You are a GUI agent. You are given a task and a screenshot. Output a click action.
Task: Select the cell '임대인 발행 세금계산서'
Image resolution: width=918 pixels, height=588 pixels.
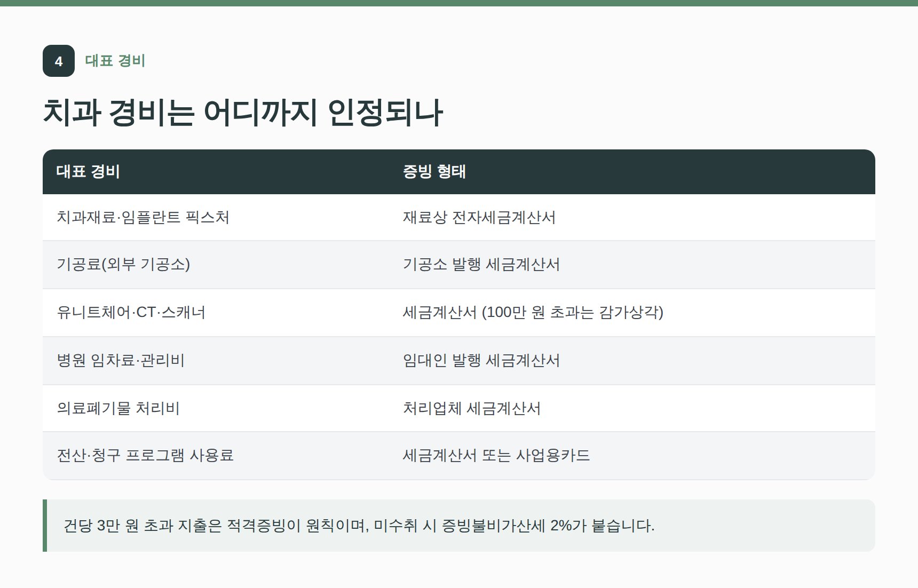pos(632,361)
